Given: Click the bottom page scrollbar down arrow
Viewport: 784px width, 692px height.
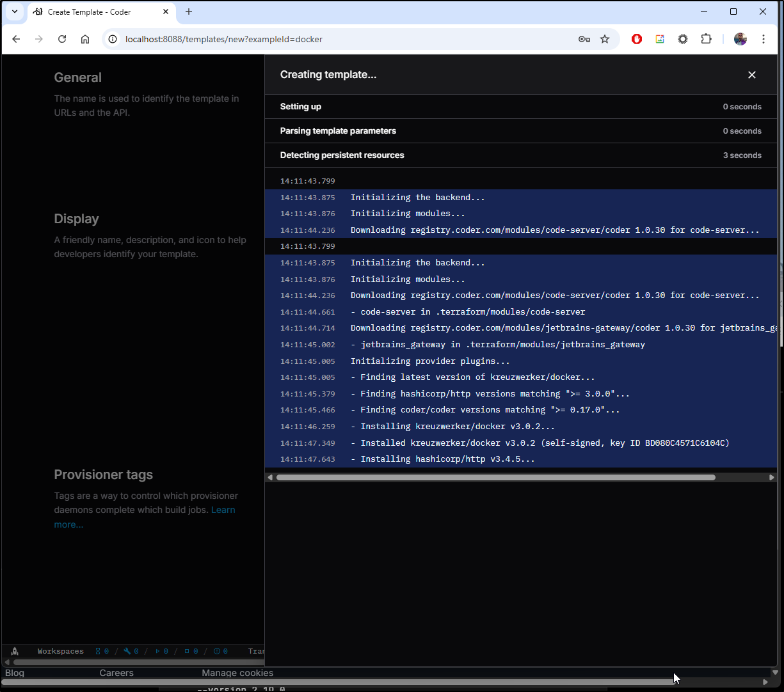Looking at the screenshot, I should [x=776, y=673].
